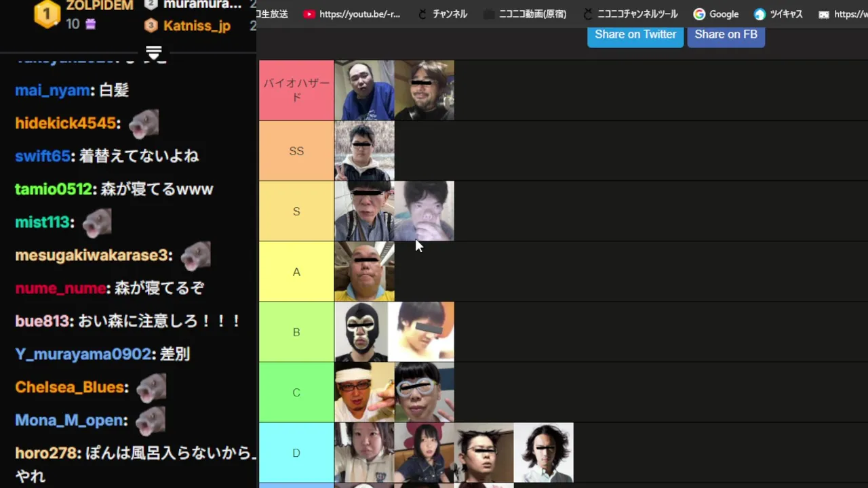This screenshot has height=488, width=868.
Task: Click the rank 3 badge beside Katniss_jp
Action: coord(151,26)
